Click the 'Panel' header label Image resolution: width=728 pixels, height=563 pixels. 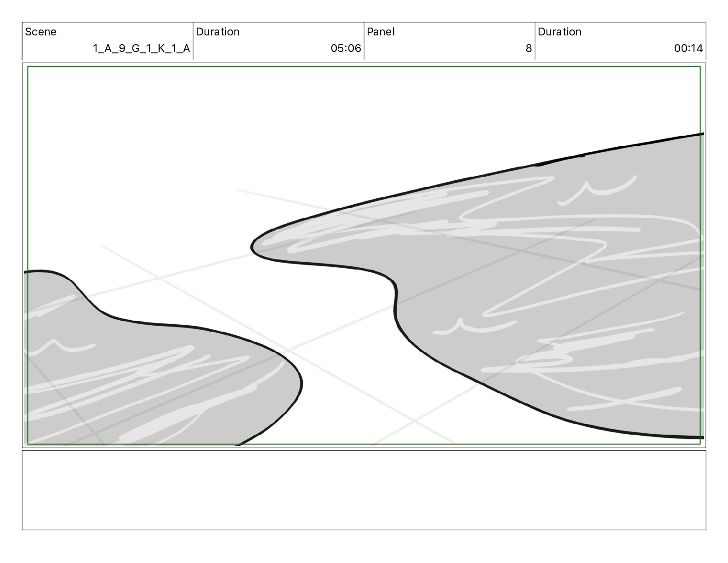tap(381, 32)
